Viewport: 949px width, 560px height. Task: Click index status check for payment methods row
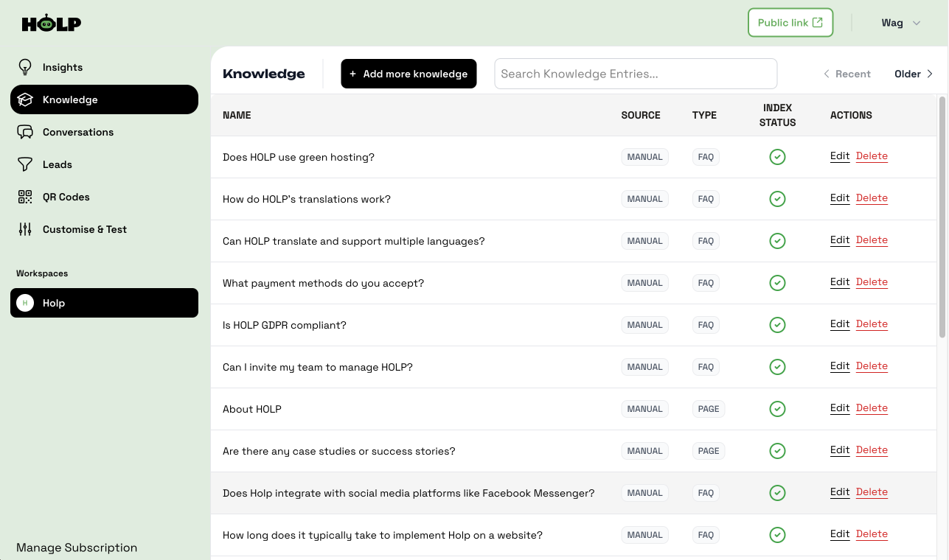777,283
